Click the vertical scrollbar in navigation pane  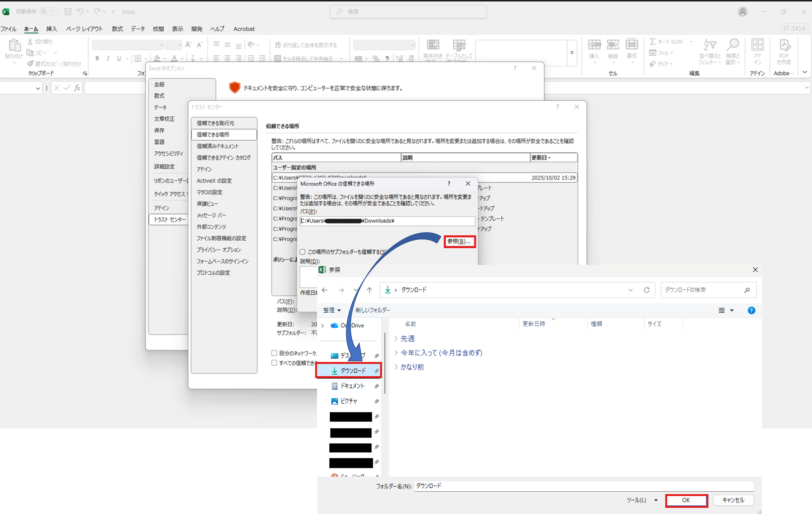[x=385, y=363]
